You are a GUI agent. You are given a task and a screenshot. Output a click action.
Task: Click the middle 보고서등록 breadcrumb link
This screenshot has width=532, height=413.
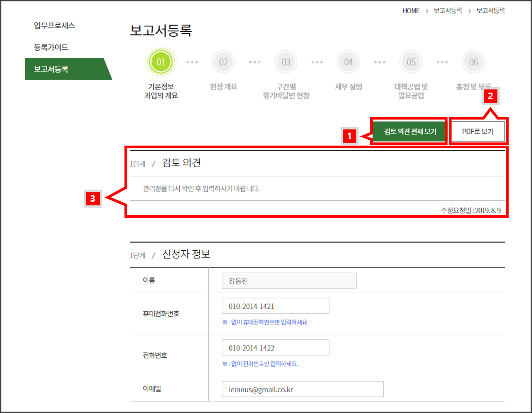click(448, 10)
